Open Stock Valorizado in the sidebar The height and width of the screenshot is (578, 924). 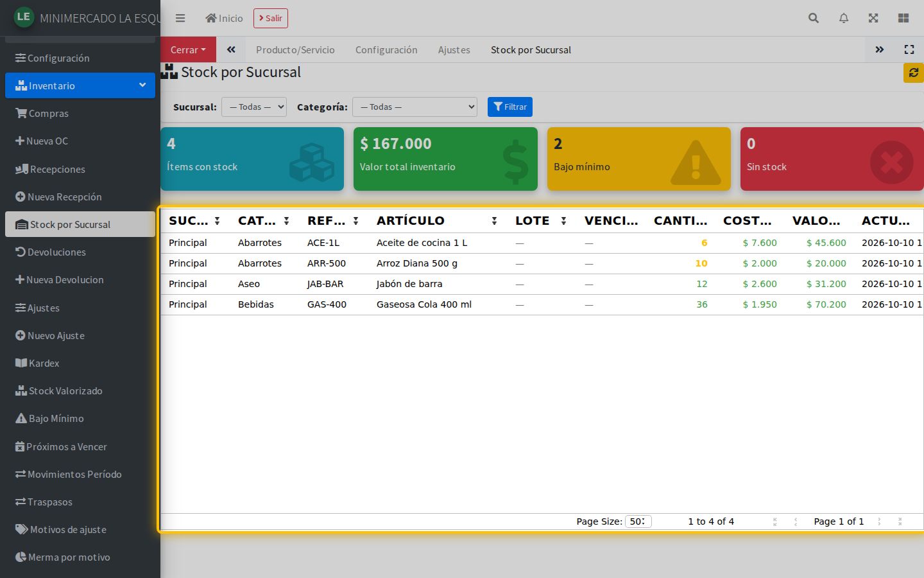tap(80, 390)
